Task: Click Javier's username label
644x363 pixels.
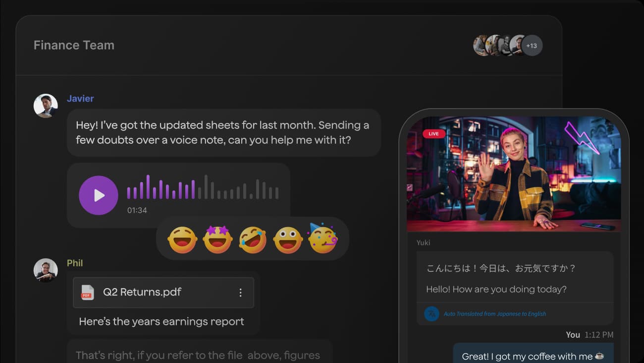Action: (x=80, y=99)
